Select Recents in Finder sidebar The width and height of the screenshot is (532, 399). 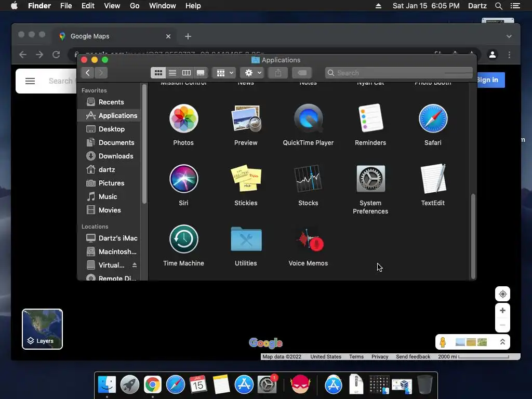[109, 102]
